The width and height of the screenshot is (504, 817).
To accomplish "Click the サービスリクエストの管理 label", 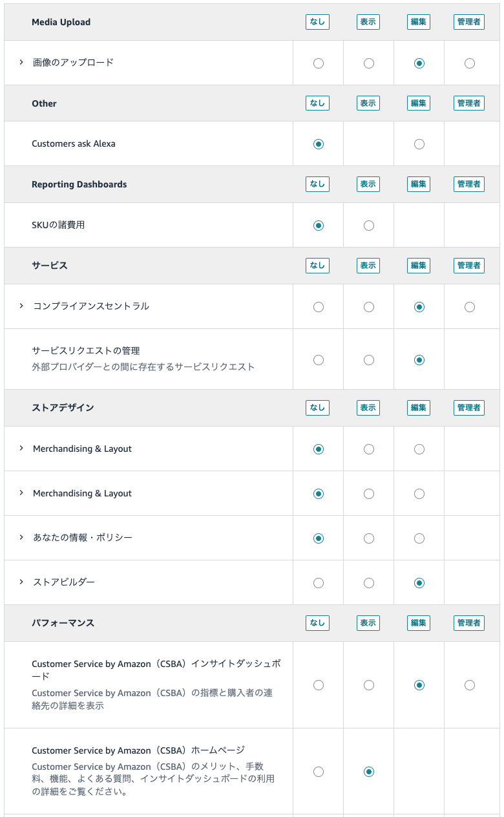I will tap(86, 350).
